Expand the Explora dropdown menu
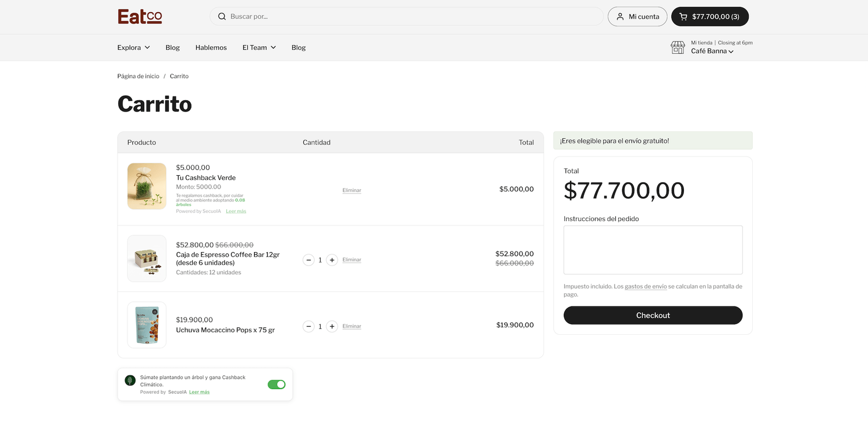Viewport: 868px width, 436px height. (x=134, y=47)
